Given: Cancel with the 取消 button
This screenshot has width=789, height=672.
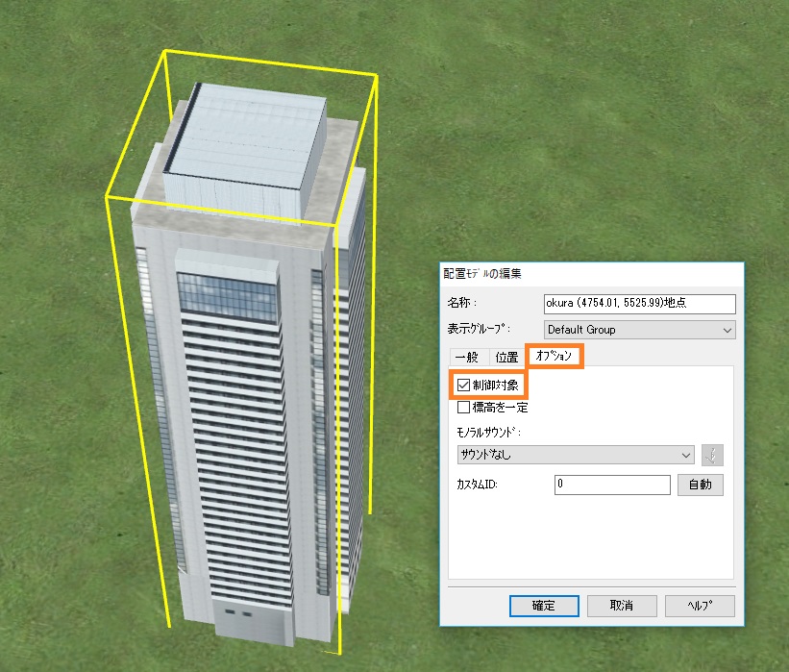Looking at the screenshot, I should pyautogui.click(x=622, y=606).
